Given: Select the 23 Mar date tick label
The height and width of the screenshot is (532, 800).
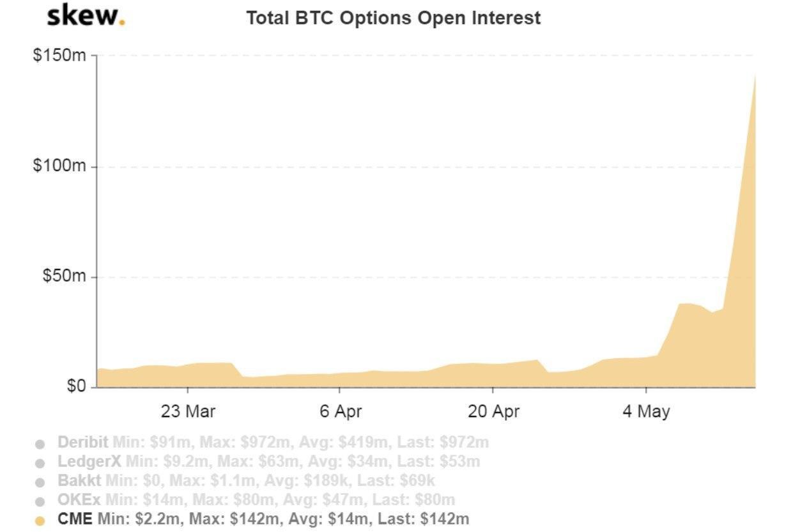Looking at the screenshot, I should click(x=188, y=412).
